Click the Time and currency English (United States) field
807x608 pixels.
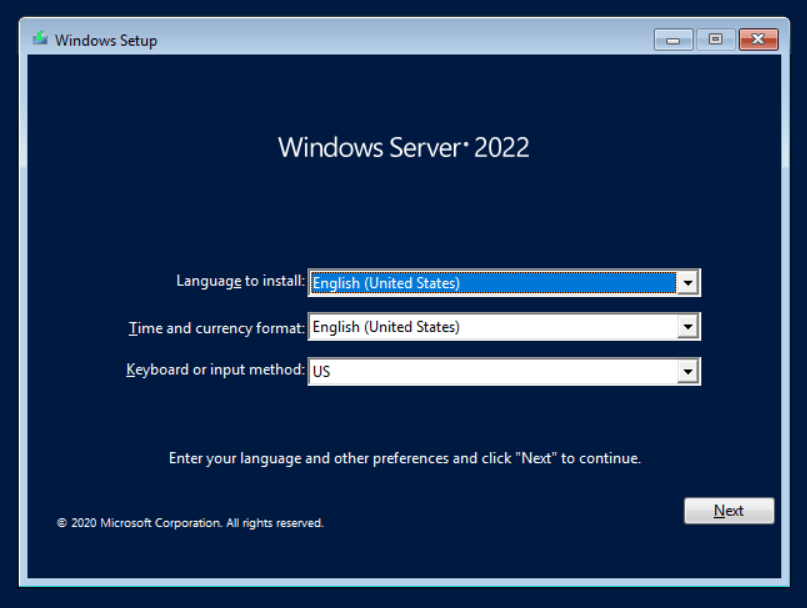click(x=492, y=327)
